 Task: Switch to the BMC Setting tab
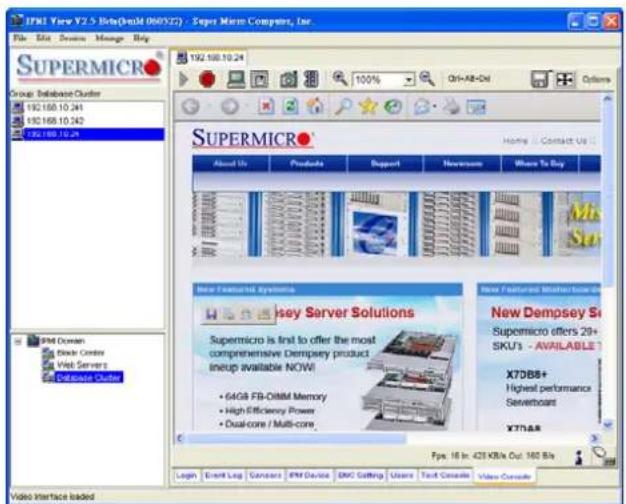pyautogui.click(x=361, y=475)
